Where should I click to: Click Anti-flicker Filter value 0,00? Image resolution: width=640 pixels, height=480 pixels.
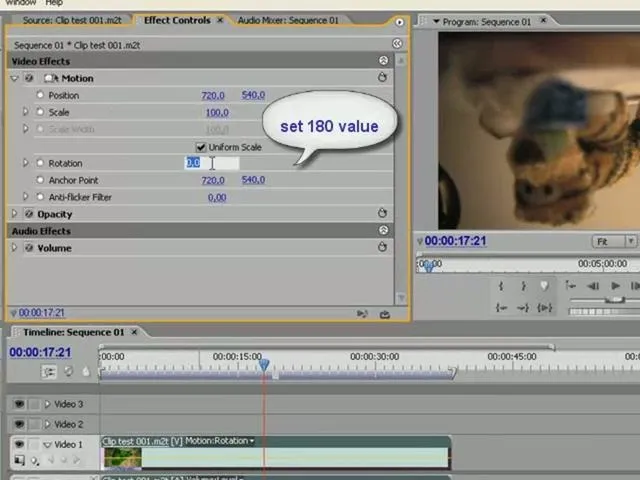(x=217, y=198)
